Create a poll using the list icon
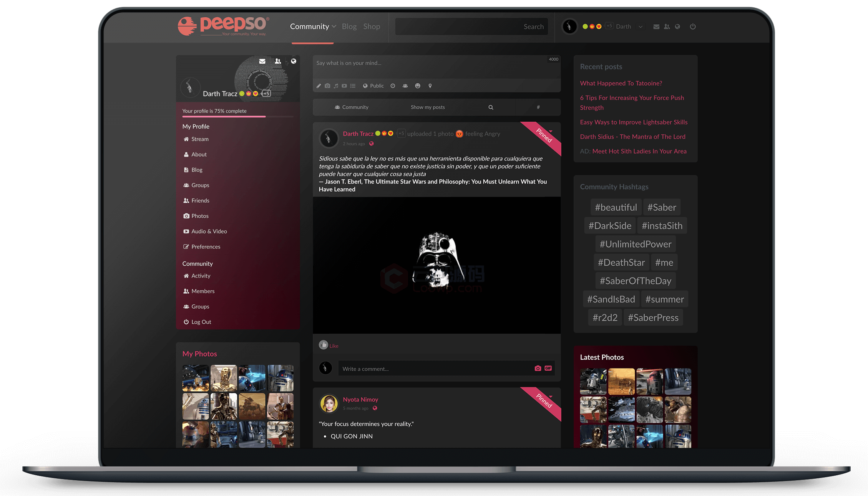The width and height of the screenshot is (868, 496). pos(353,86)
